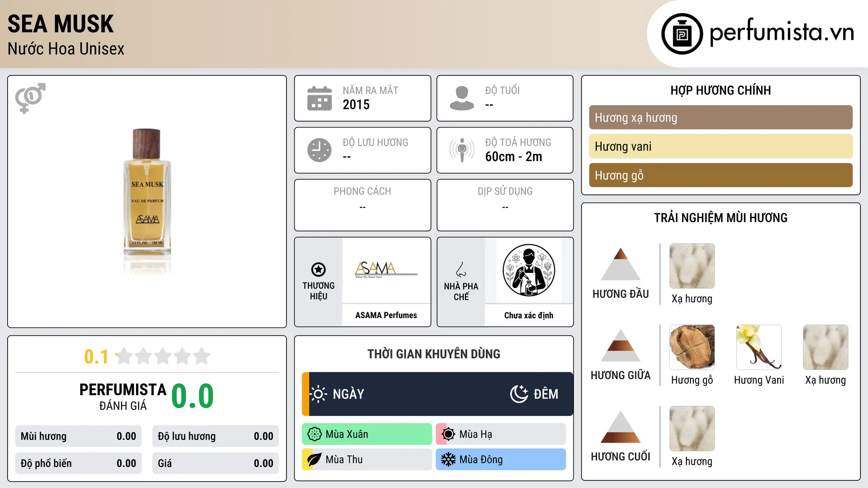Open the Chưa xác định perfumer label
This screenshot has height=488, width=868.
click(x=529, y=315)
